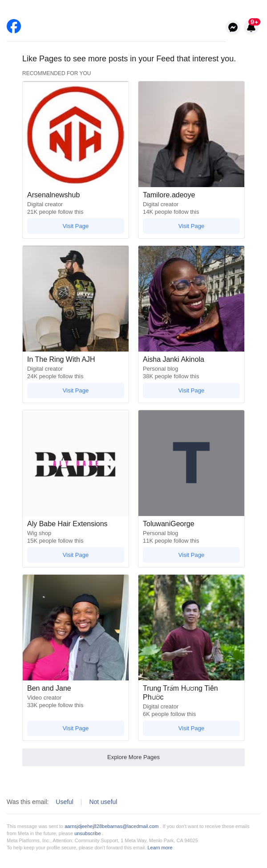The height and width of the screenshot is (868, 267).
Task: Visit the Aly Babe Hair Extensions page
Action: pos(76,555)
